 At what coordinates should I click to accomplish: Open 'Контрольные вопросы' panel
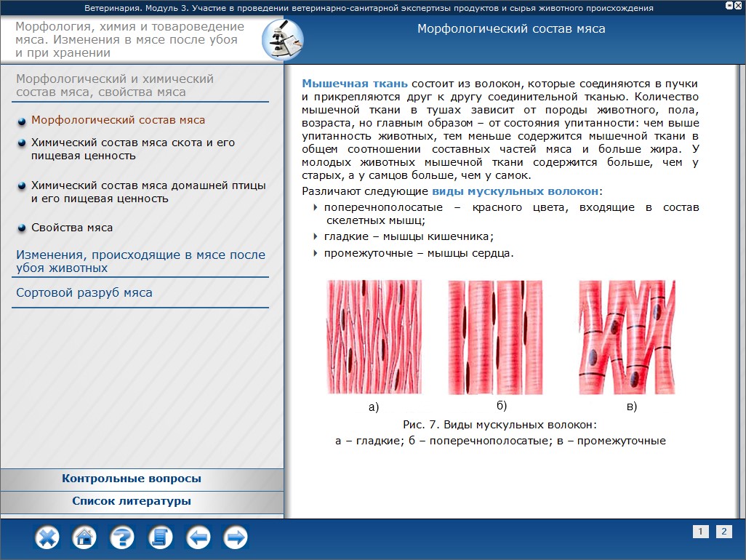pos(132,479)
